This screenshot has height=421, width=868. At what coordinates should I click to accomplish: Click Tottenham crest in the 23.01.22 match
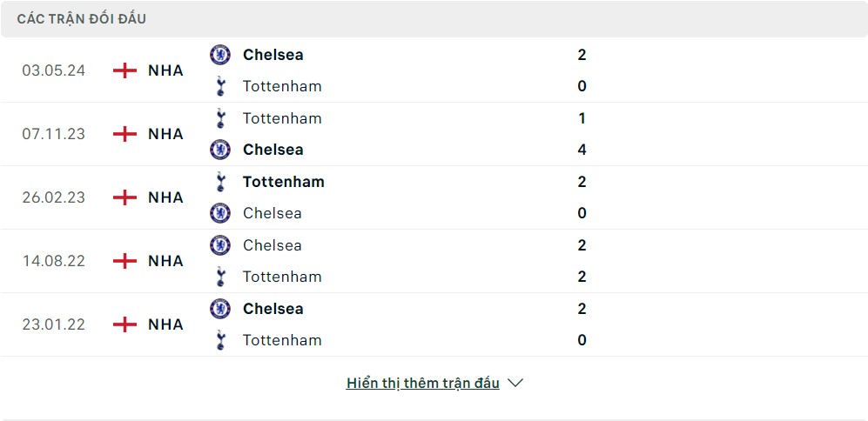point(220,340)
